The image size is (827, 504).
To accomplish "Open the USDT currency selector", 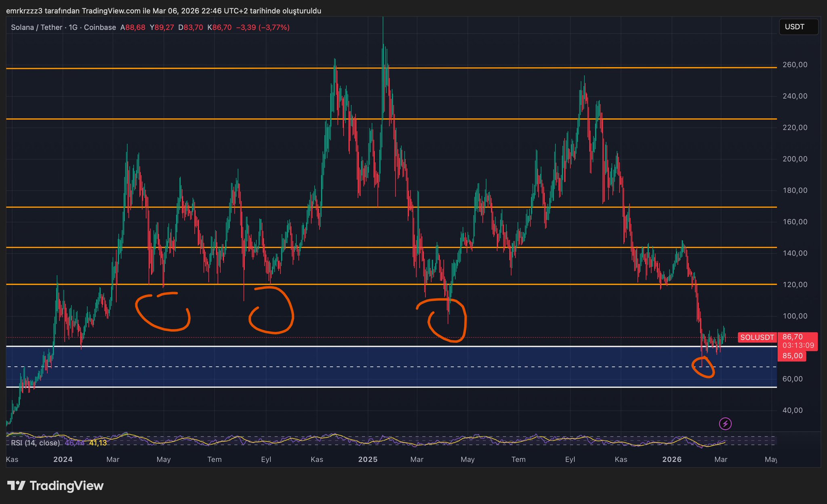I will (798, 27).
